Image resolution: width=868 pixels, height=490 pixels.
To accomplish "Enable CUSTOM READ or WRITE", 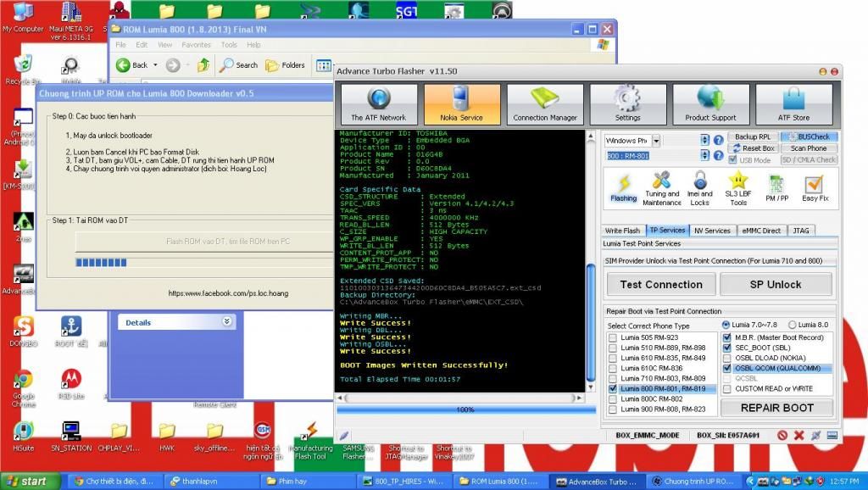I will tap(726, 388).
